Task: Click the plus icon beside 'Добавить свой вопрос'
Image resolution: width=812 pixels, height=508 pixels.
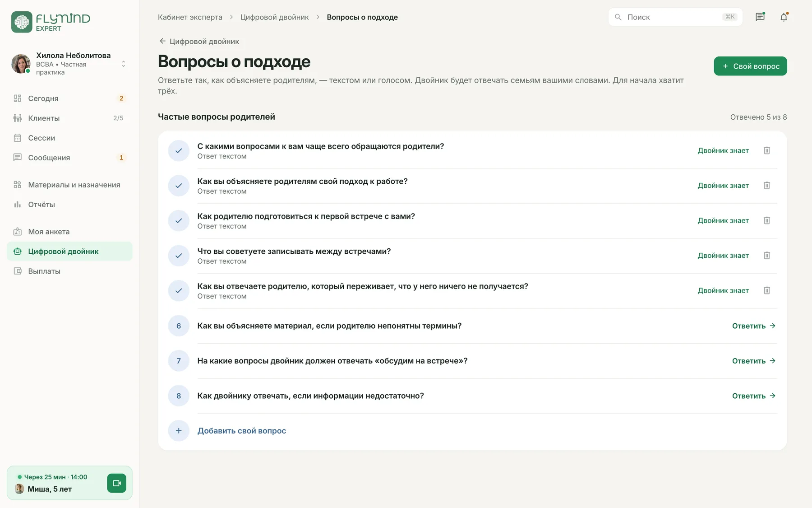Action: pyautogui.click(x=179, y=431)
